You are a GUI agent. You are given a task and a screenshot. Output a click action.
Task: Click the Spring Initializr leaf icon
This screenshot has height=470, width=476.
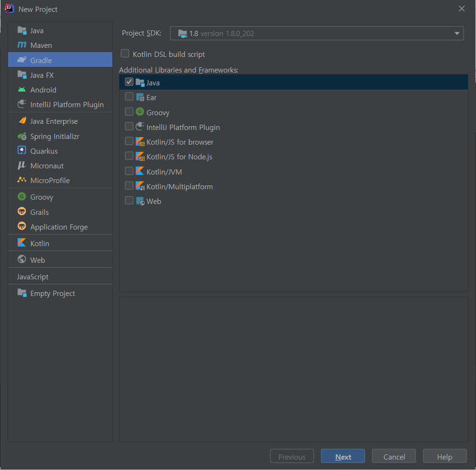click(22, 136)
